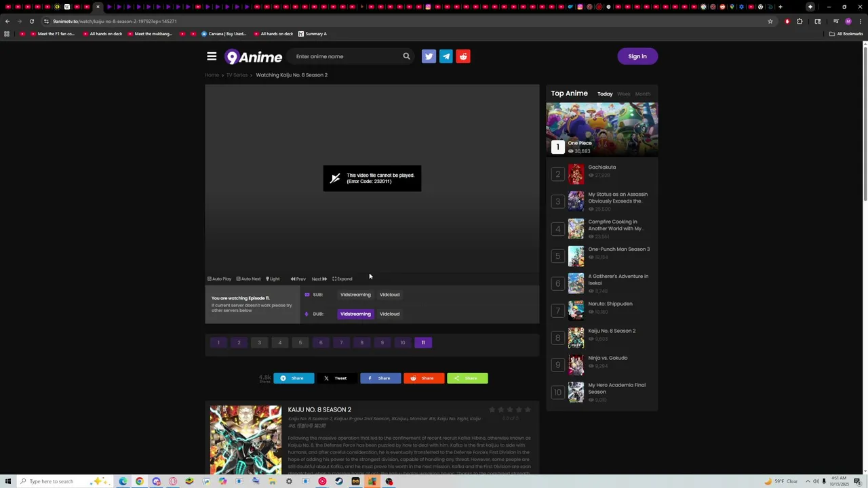Open episode 1
Viewport: 868px width, 488px height.
(x=218, y=342)
